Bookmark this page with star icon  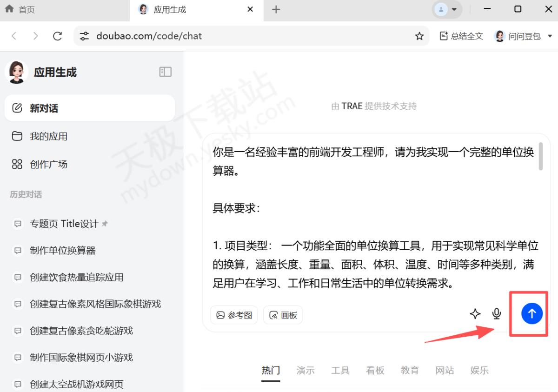click(x=419, y=36)
